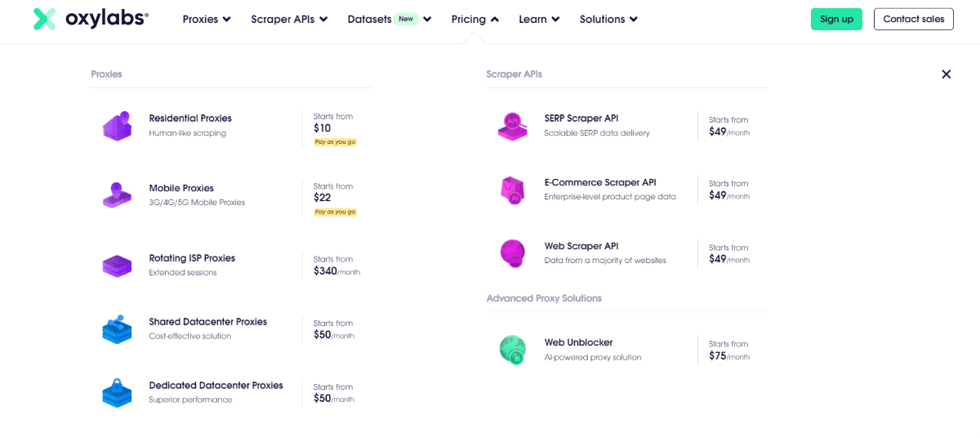This screenshot has width=980, height=438.
Task: Click the Advanced Proxy Solutions heading
Action: [544, 298]
